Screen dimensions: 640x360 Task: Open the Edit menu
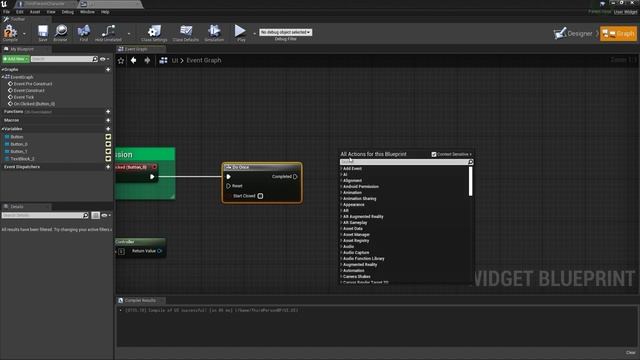[x=20, y=12]
